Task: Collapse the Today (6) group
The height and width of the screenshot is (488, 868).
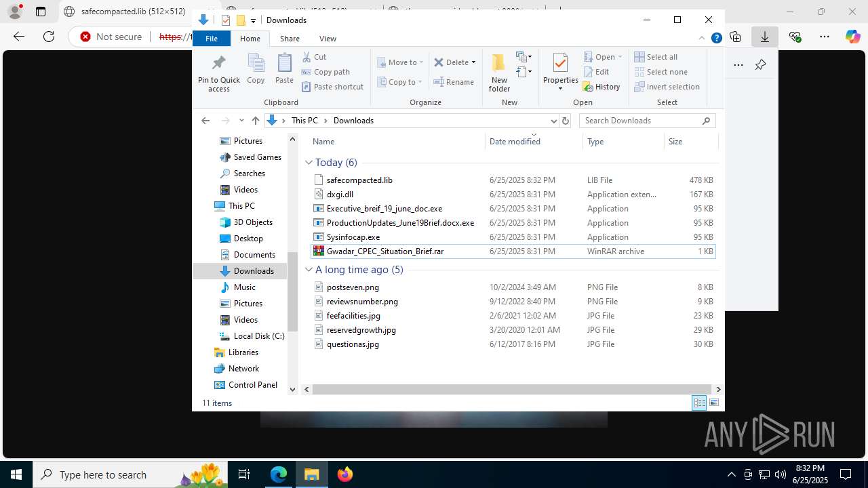Action: coord(309,163)
